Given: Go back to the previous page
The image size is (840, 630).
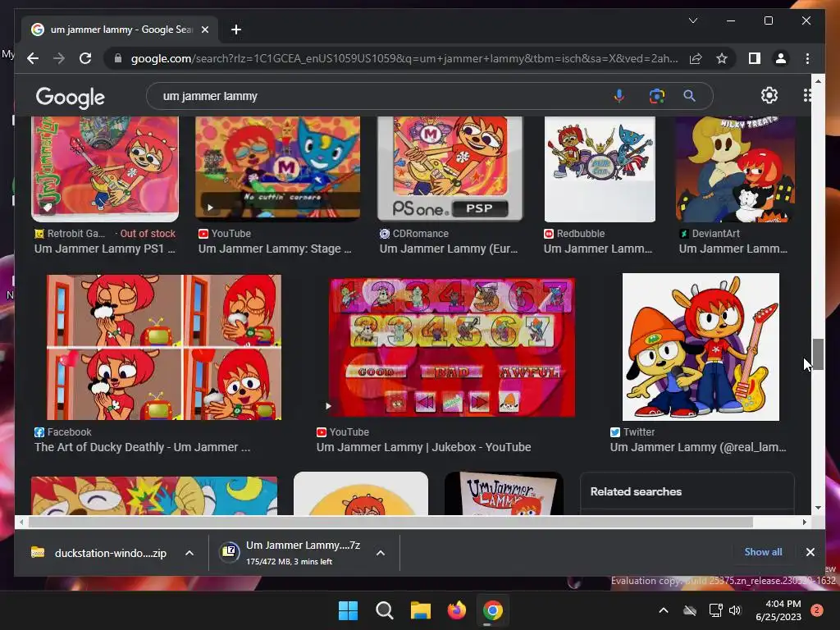Looking at the screenshot, I should [x=33, y=58].
